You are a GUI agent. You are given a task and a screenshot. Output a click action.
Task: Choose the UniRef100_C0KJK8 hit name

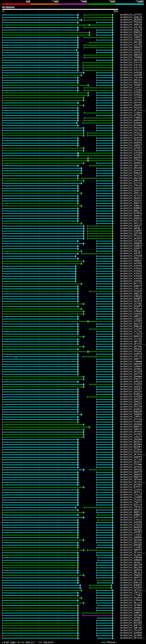coord(131,77)
